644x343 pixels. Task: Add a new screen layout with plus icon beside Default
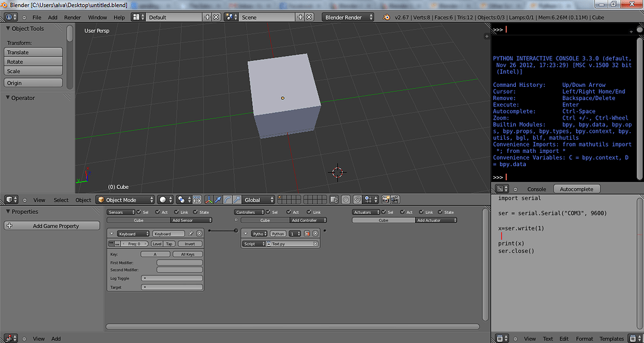pos(208,17)
